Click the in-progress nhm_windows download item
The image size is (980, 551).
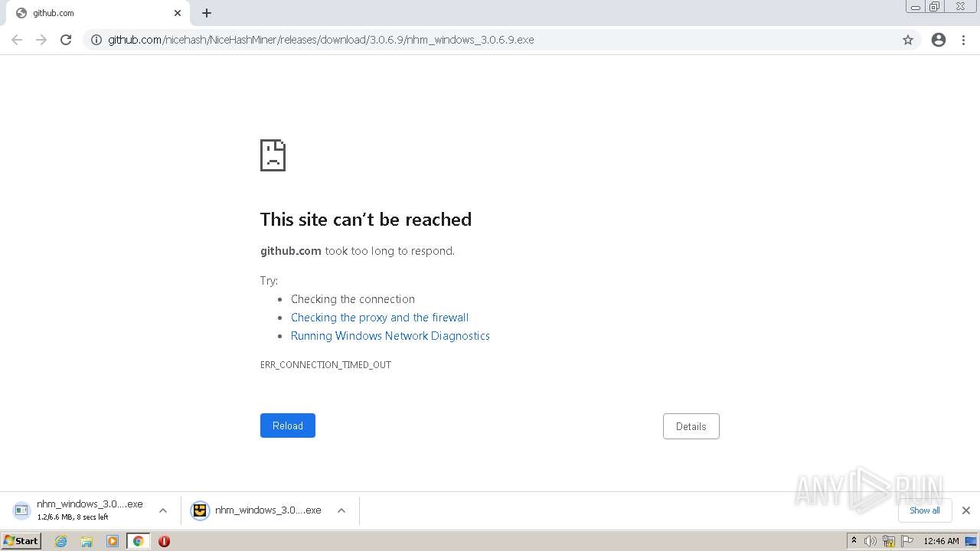click(x=79, y=510)
